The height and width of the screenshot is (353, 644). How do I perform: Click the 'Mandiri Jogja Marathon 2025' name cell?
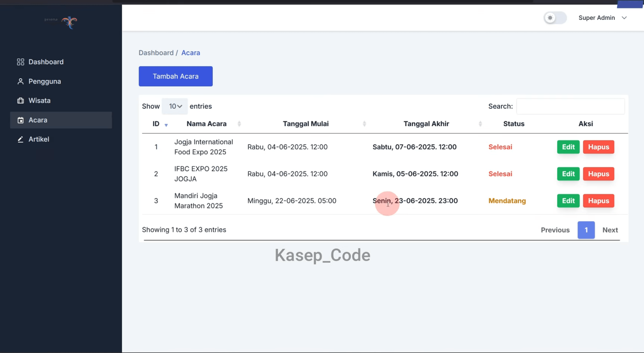tap(198, 201)
